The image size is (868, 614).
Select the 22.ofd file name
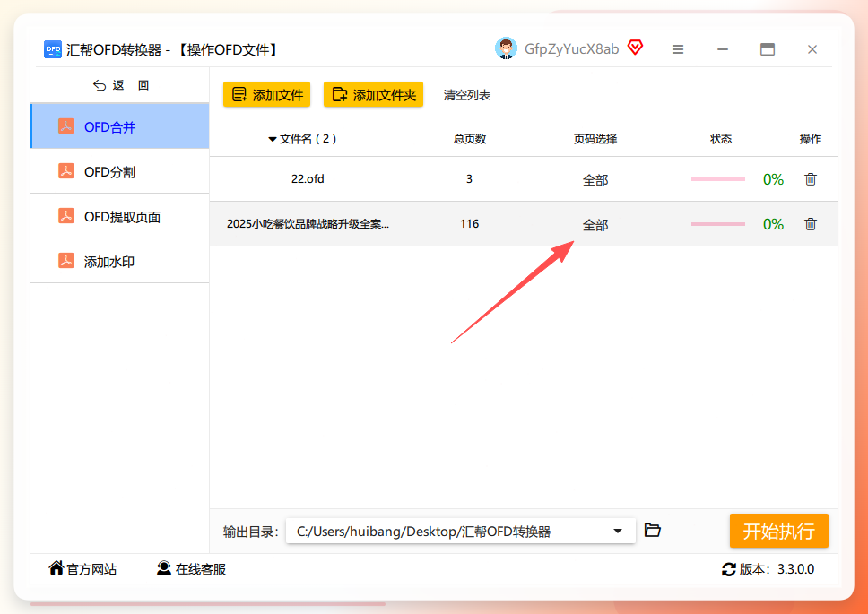click(308, 178)
